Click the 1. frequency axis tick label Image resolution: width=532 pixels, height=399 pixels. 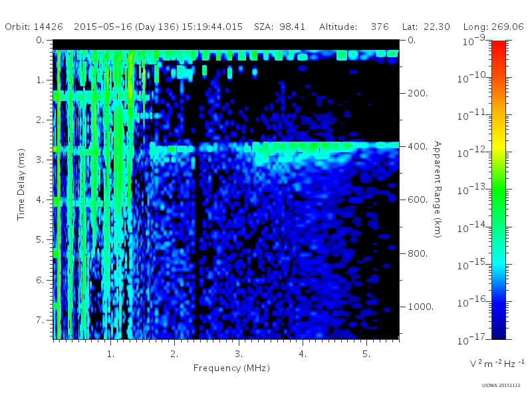[x=111, y=354]
